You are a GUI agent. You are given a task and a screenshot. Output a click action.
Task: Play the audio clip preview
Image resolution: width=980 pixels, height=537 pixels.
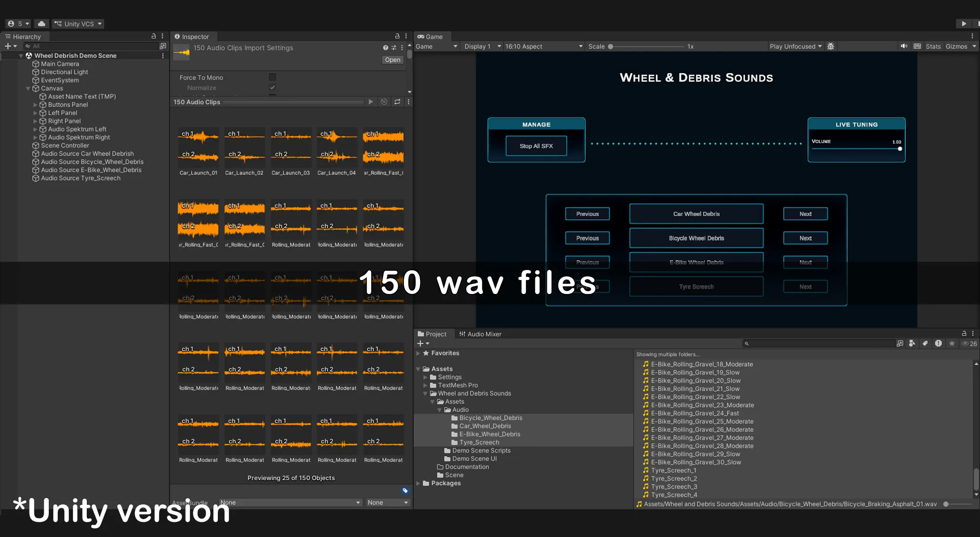[x=371, y=102]
